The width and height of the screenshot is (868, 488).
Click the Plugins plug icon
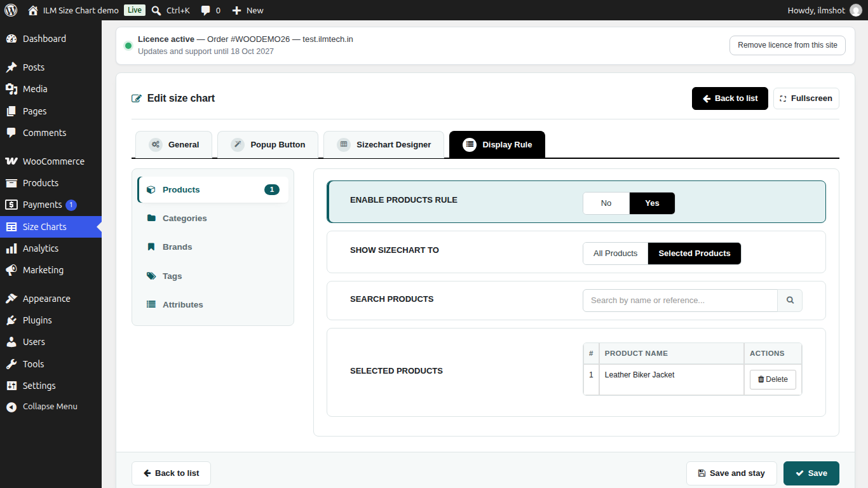(11, 320)
